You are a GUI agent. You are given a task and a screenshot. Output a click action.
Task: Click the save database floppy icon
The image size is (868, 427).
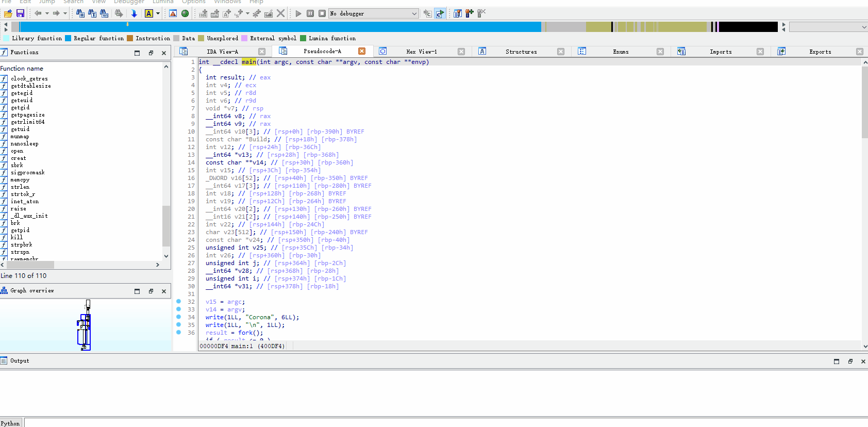pos(20,13)
